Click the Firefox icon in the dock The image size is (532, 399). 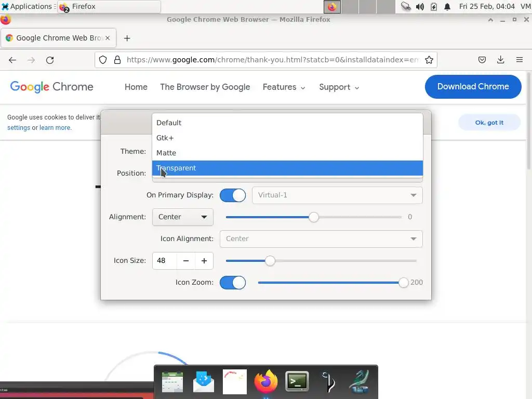point(265,381)
